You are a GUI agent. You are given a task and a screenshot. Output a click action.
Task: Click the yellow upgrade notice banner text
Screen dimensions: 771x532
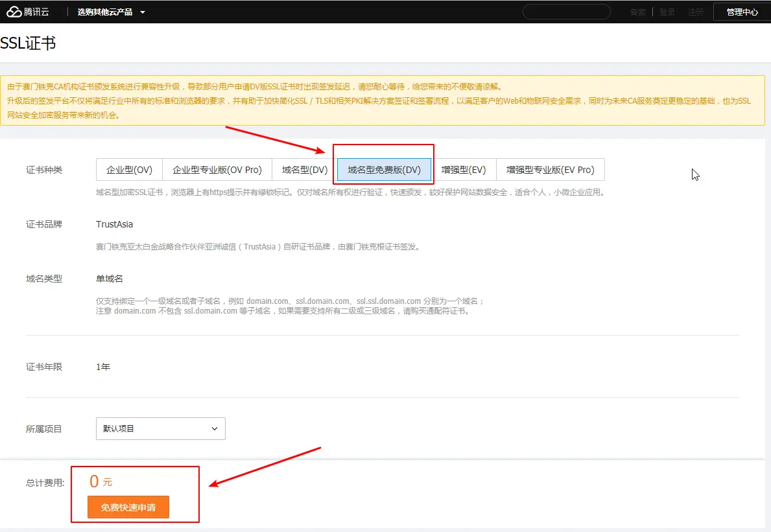(x=379, y=100)
